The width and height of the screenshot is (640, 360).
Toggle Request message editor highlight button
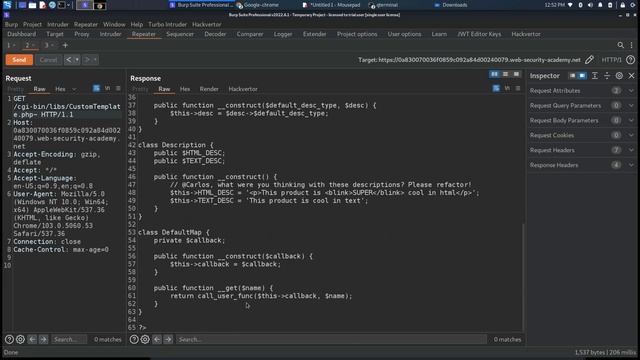(x=96, y=88)
